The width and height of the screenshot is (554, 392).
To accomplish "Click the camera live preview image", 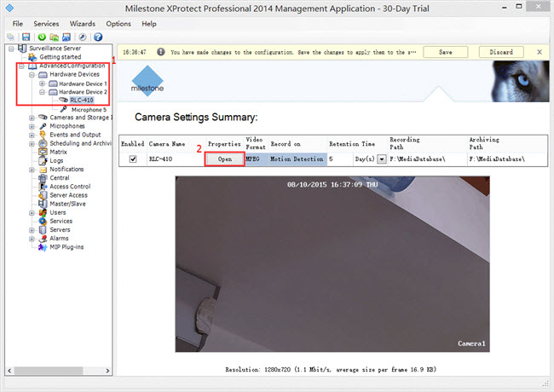I will tap(332, 264).
